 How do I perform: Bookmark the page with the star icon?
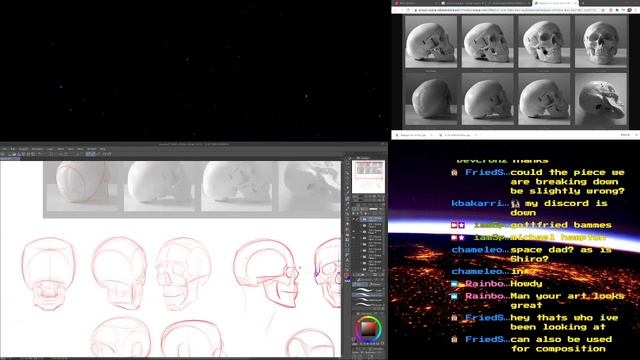coord(603,10)
